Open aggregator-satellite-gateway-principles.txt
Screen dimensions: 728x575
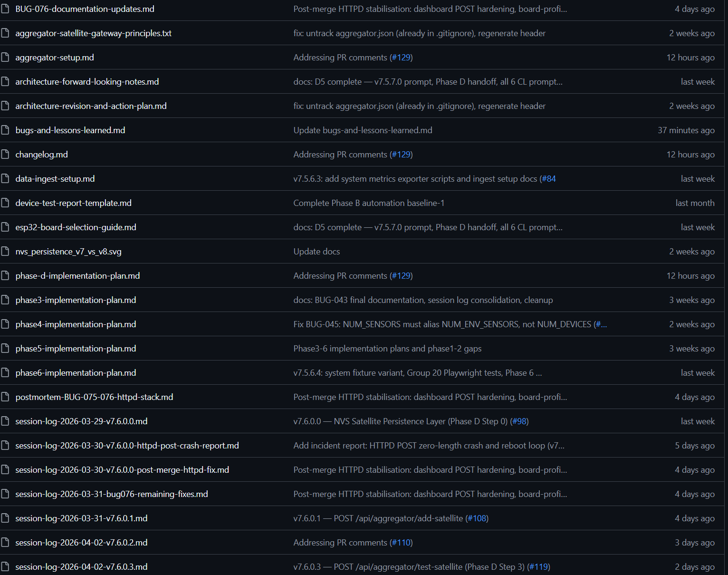(93, 33)
